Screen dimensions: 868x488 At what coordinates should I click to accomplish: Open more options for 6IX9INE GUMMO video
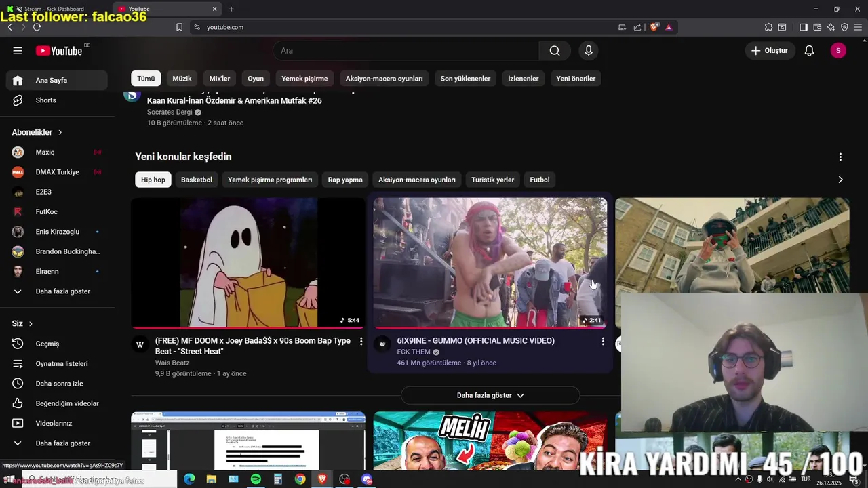603,342
